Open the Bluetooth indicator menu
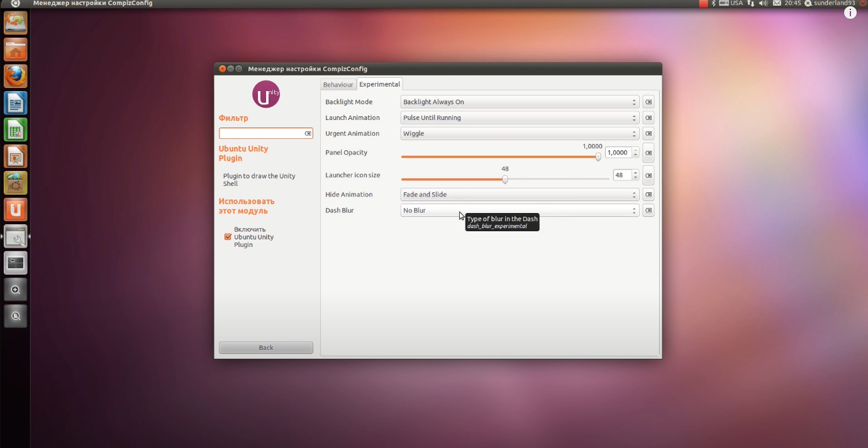Image resolution: width=868 pixels, height=448 pixels. coord(714,3)
